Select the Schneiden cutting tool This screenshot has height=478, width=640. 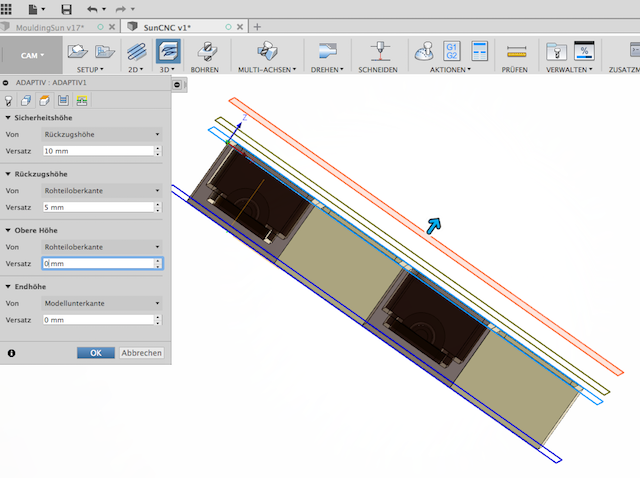[x=379, y=51]
